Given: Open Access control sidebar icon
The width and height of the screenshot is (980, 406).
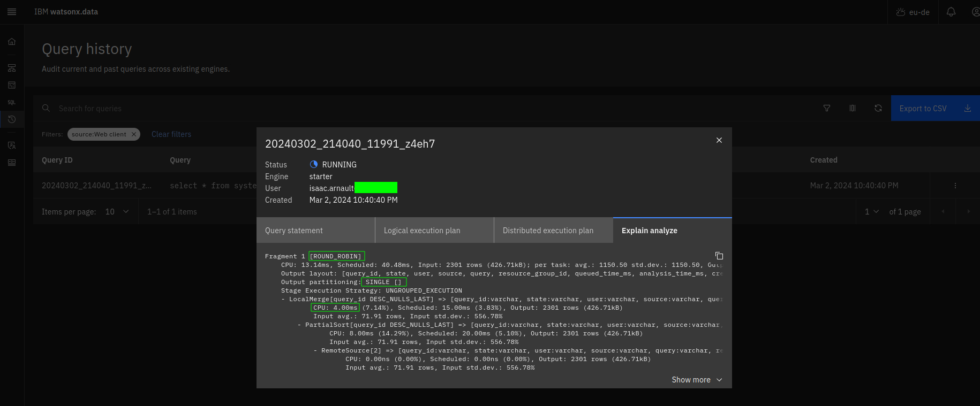Looking at the screenshot, I should pyautogui.click(x=12, y=145).
